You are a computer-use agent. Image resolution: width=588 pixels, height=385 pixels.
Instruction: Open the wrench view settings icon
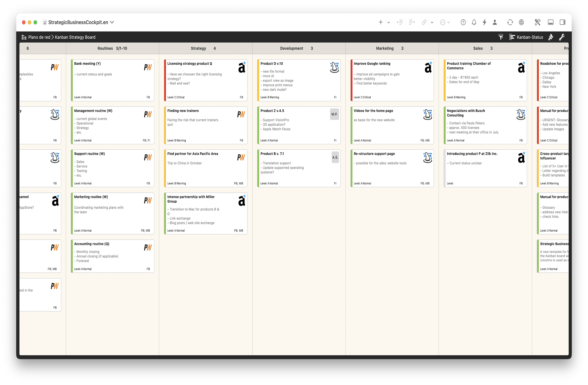(562, 37)
